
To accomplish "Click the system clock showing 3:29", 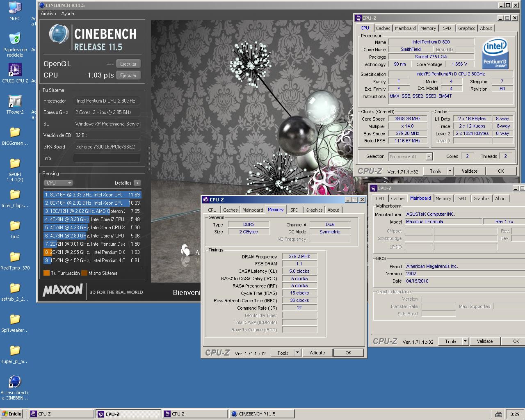I will tap(515, 414).
